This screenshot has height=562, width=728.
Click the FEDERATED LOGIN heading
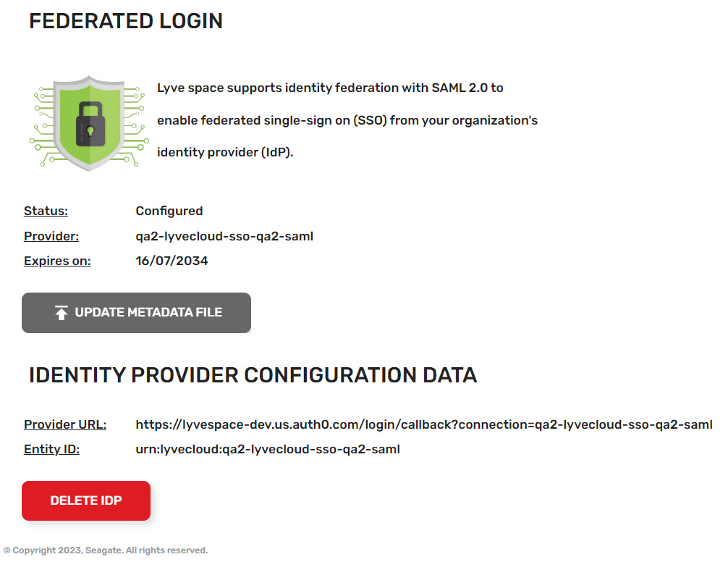pyautogui.click(x=126, y=21)
